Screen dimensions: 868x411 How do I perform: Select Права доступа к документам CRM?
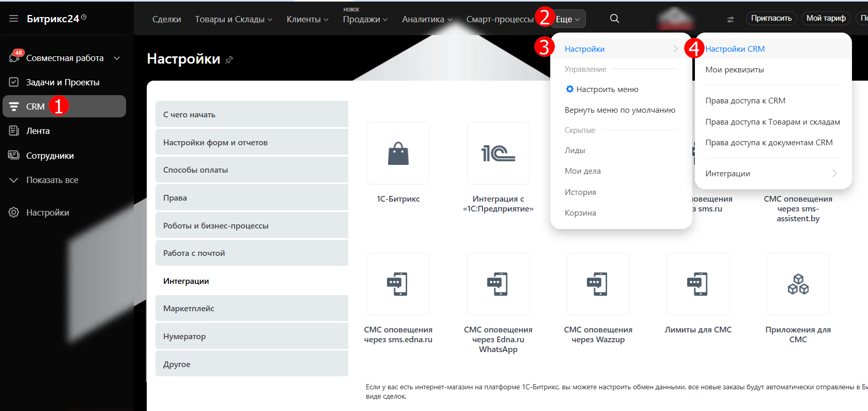769,142
